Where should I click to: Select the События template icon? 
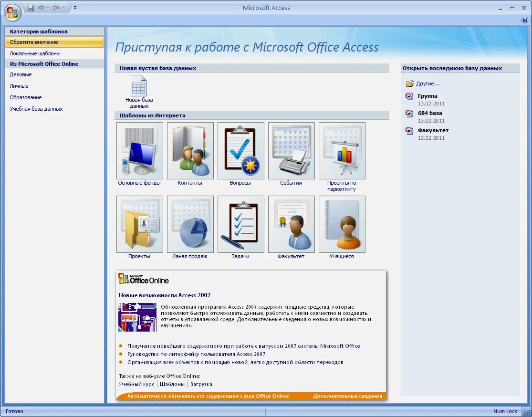point(291,151)
